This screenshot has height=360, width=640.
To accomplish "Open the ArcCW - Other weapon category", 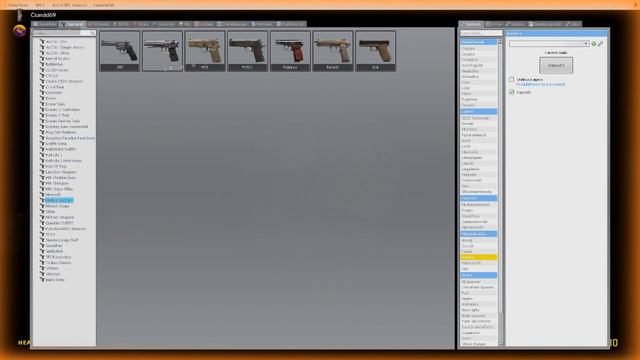I will pyautogui.click(x=57, y=53).
